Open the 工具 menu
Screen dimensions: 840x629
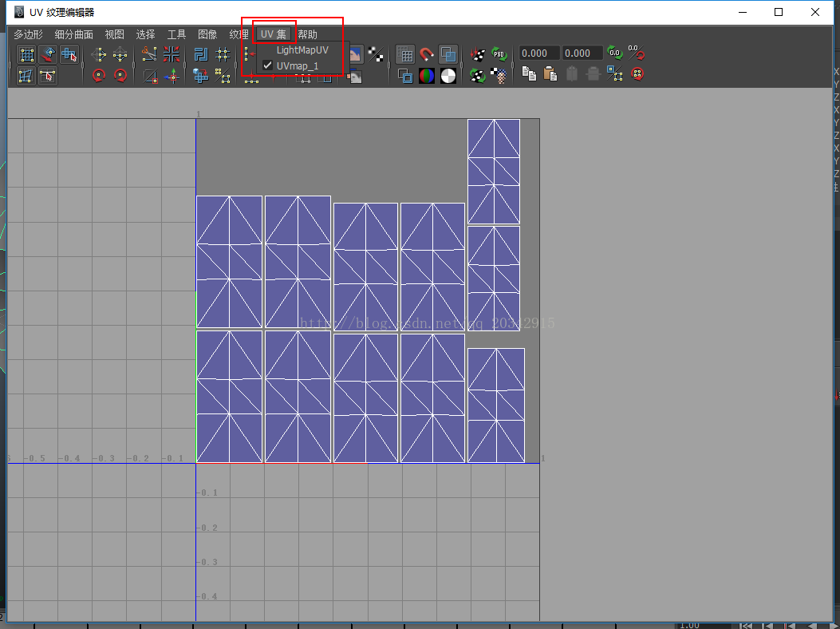[176, 34]
